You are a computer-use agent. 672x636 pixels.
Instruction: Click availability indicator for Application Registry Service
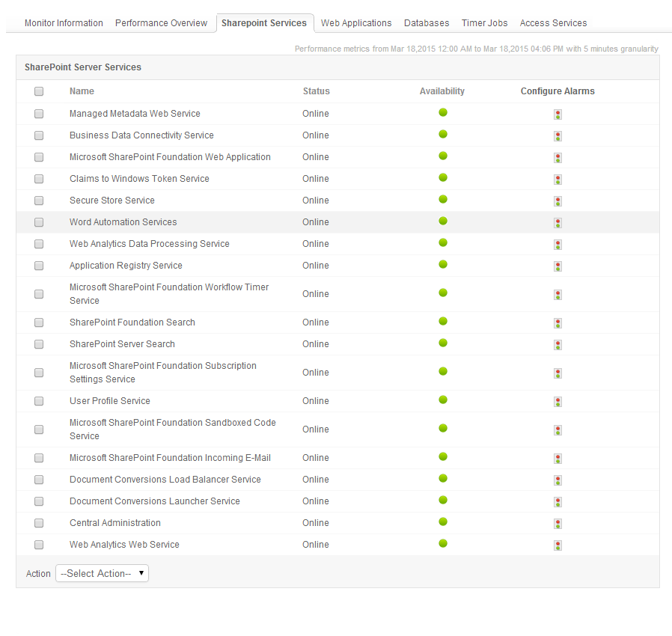[443, 264]
